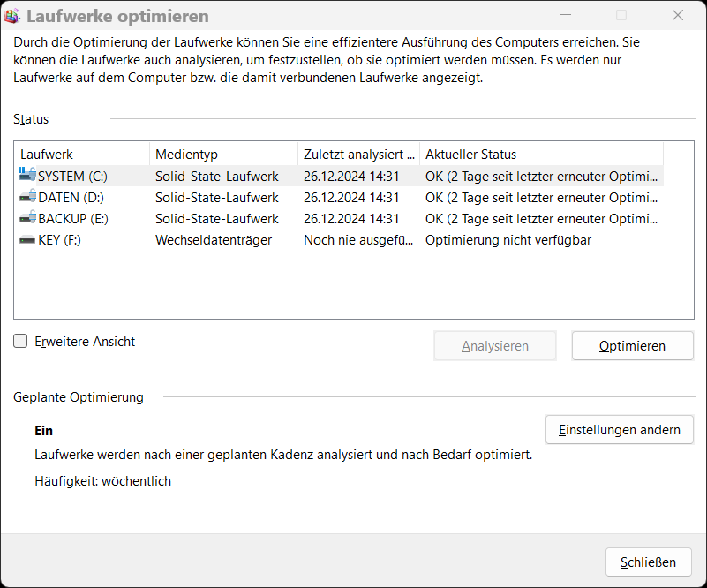The width and height of the screenshot is (707, 588).
Task: Click the DATEN (D:) drive icon
Action: point(27,197)
